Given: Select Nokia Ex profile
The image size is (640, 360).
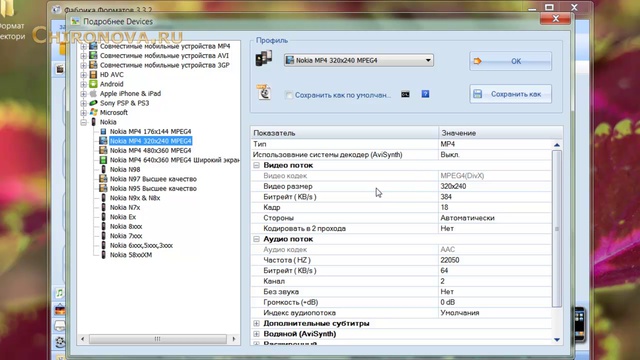Looking at the screenshot, I should 123,217.
